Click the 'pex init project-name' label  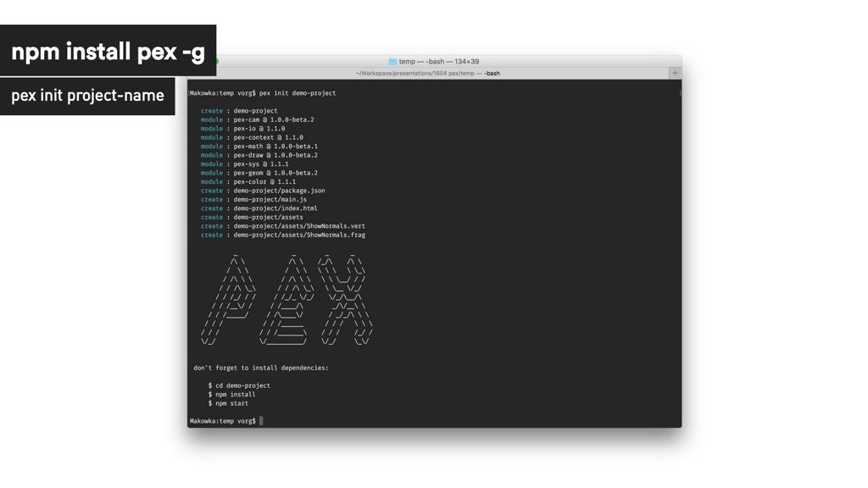pyautogui.click(x=87, y=96)
